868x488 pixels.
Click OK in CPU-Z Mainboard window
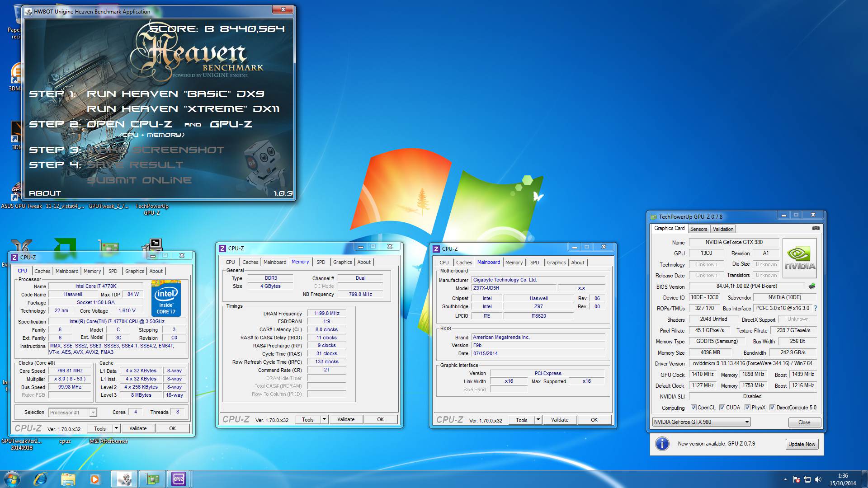click(594, 420)
